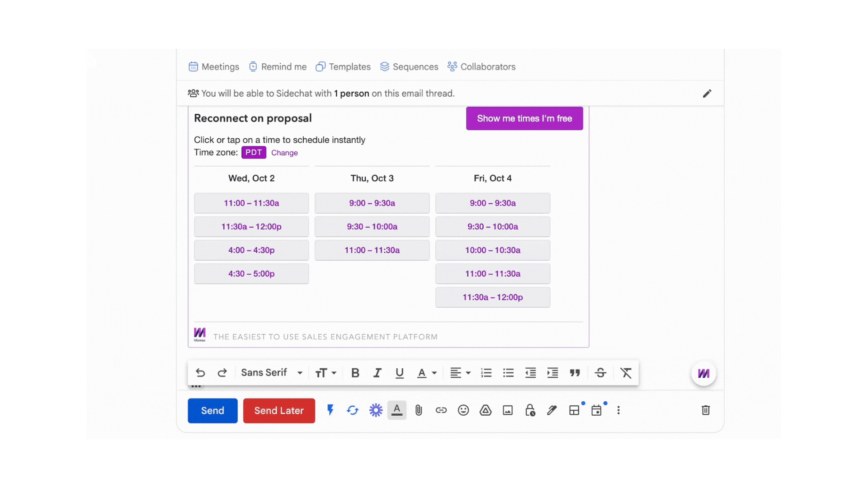Insert an emoji
This screenshot has width=868, height=488.
click(x=463, y=410)
